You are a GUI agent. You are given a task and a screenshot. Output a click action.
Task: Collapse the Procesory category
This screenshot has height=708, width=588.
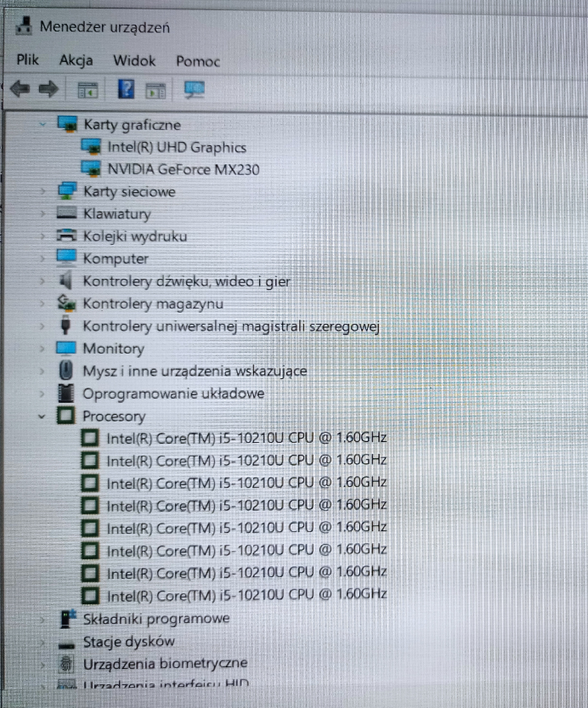pos(42,416)
